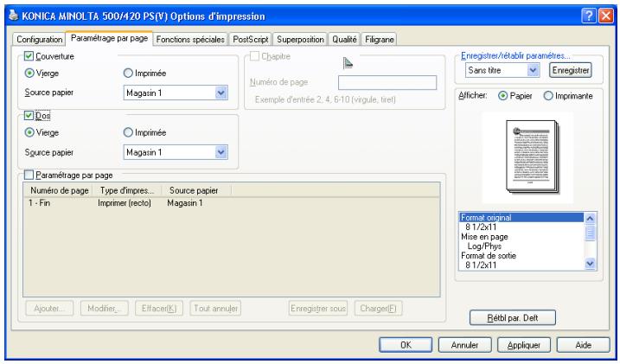
Task: Close the Options d'impression dialog
Action: pos(606,16)
